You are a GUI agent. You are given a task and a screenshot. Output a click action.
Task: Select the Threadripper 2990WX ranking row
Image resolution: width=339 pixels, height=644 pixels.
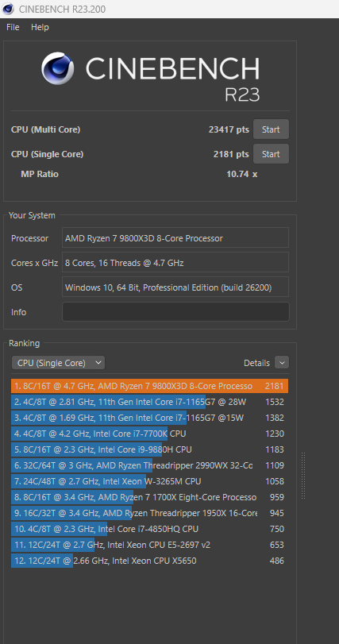click(149, 466)
